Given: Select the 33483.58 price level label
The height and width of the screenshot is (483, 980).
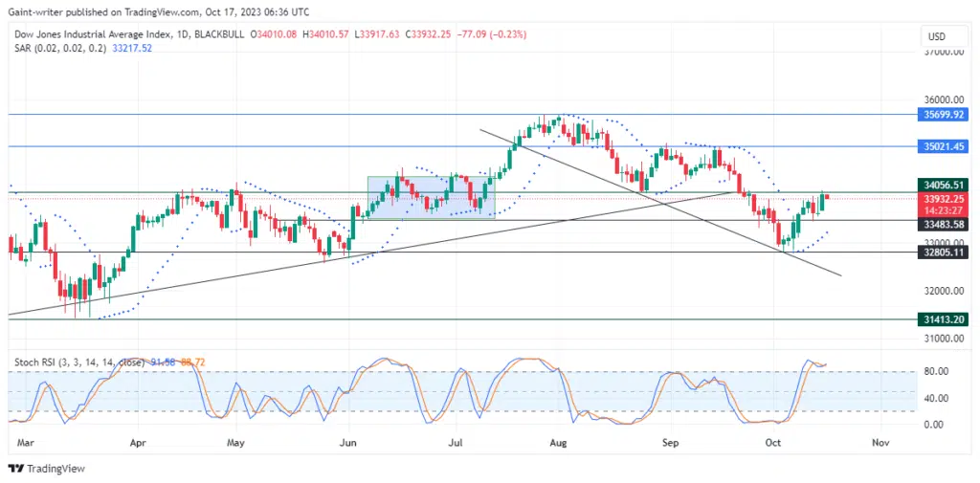Looking at the screenshot, I should (x=945, y=224).
